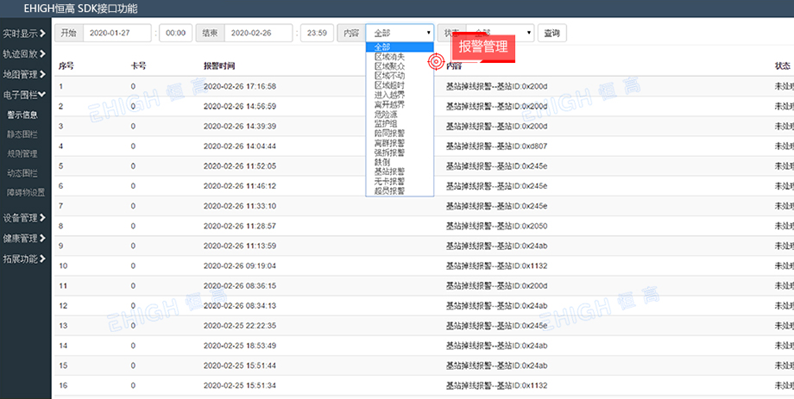
Task: Select 进入越界 in the dropdown list
Action: click(x=400, y=95)
